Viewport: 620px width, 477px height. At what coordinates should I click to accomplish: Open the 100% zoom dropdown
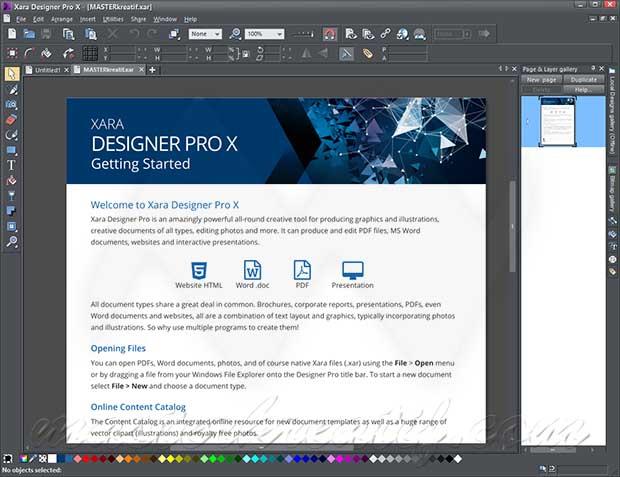(x=264, y=34)
